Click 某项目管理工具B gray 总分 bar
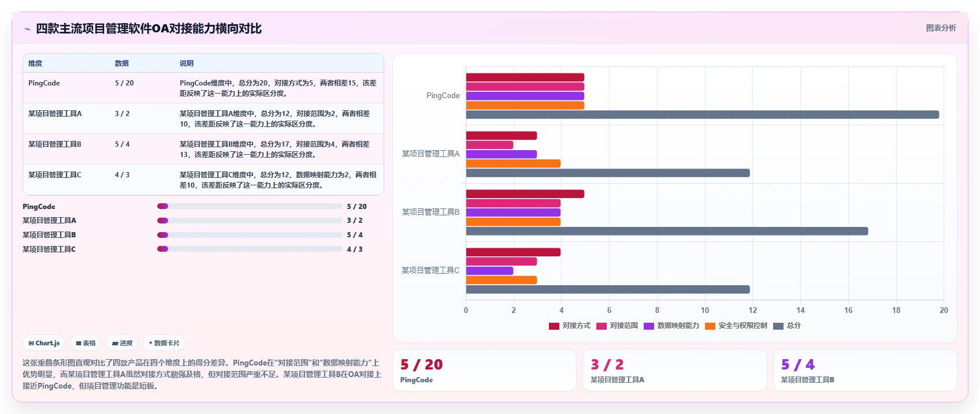The image size is (980, 414). click(x=667, y=231)
